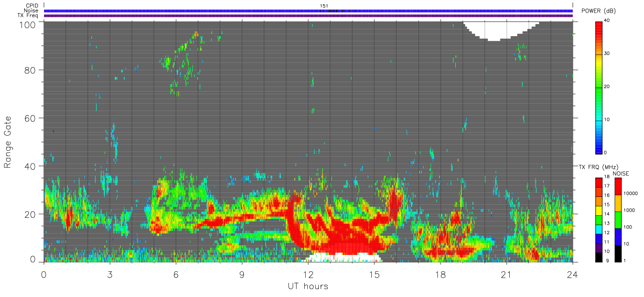This screenshot has width=644, height=297.
Task: Click the 21 tick on the UT hours axis
Action: click(507, 274)
